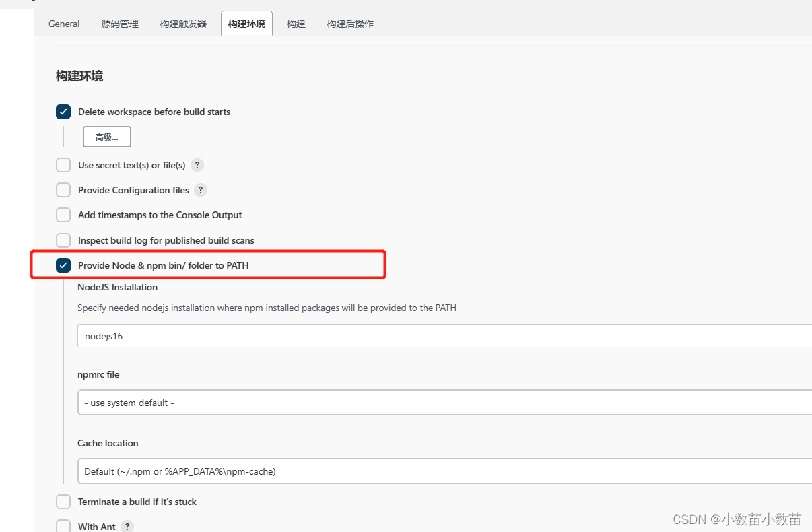
Task: Open help for With Ant
Action: [x=127, y=526]
